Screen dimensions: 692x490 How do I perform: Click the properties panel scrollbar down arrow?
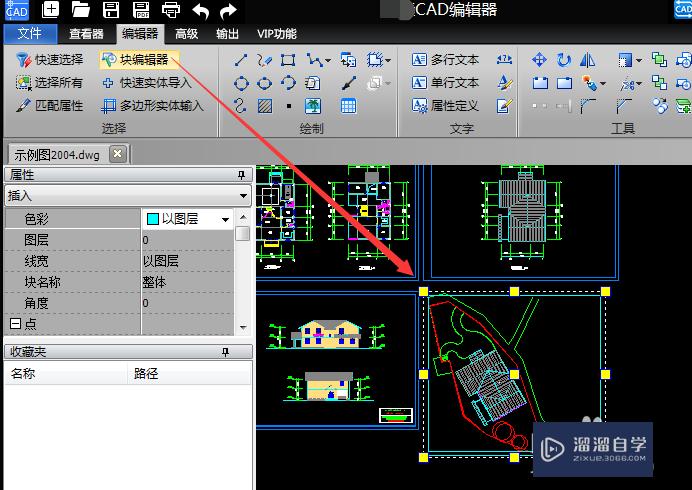243,328
